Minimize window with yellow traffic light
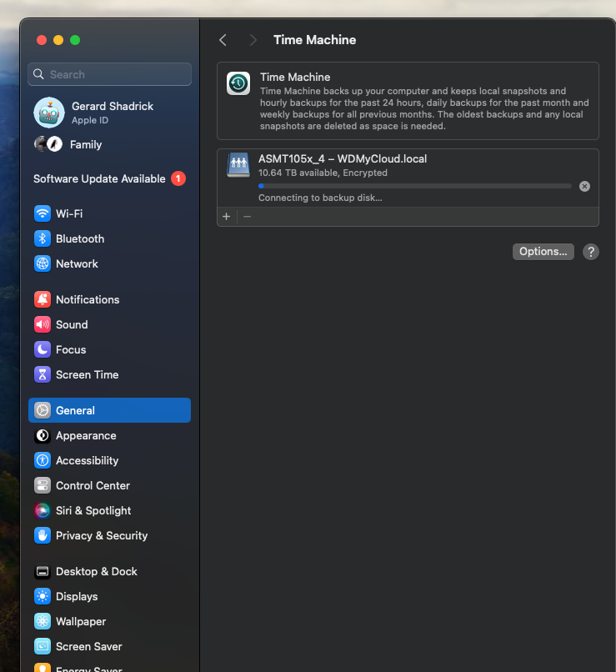This screenshot has width=616, height=672. click(x=58, y=40)
